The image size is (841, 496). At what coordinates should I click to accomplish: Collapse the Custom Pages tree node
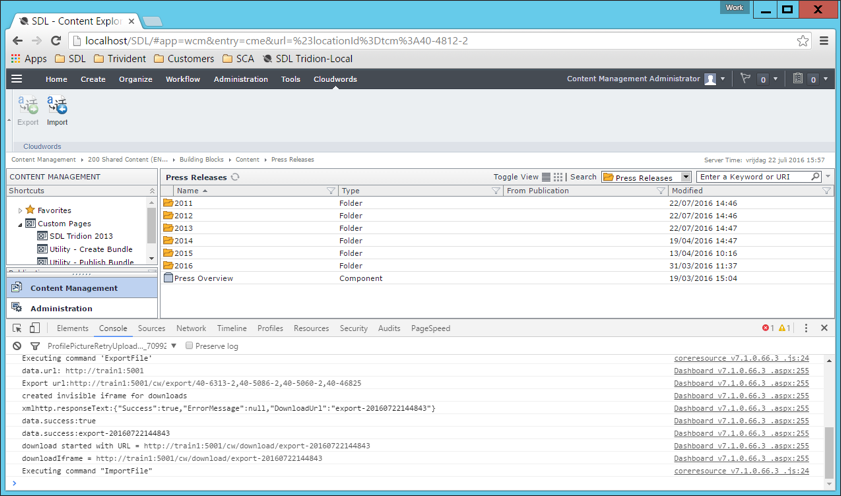[20, 224]
